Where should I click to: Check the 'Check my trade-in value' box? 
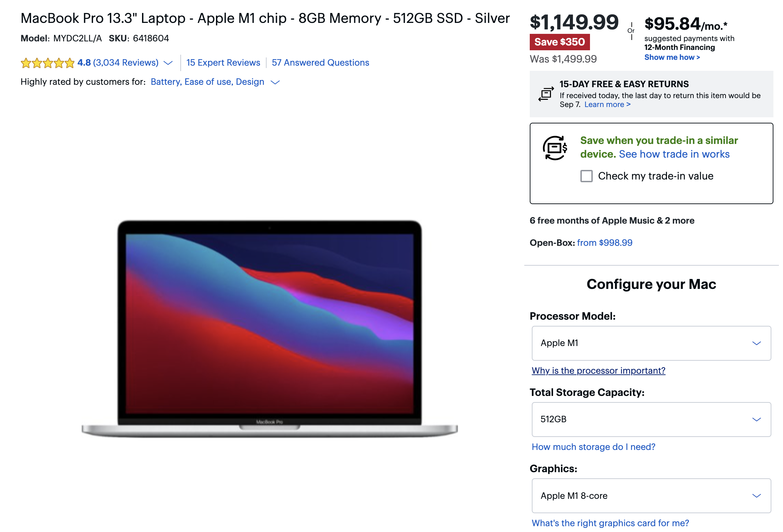click(587, 176)
